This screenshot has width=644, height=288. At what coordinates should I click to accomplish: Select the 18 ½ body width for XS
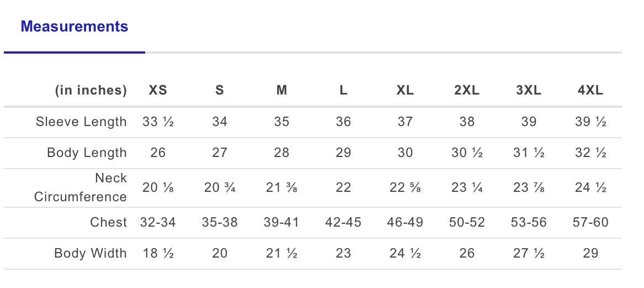click(x=158, y=253)
